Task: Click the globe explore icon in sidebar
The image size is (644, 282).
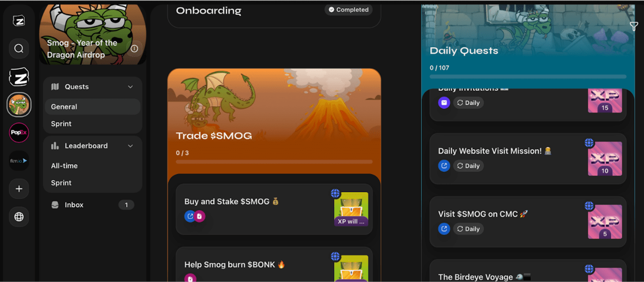Action: (19, 216)
